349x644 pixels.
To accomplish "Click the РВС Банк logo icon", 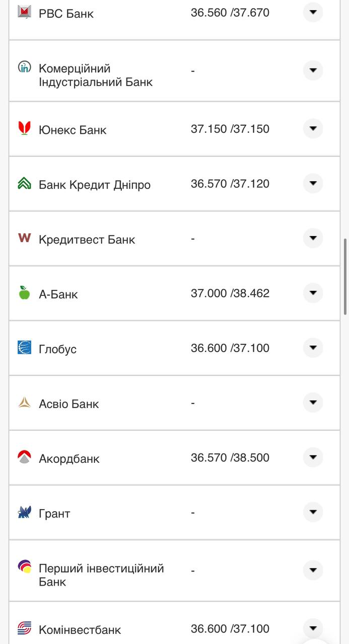I will [x=24, y=12].
